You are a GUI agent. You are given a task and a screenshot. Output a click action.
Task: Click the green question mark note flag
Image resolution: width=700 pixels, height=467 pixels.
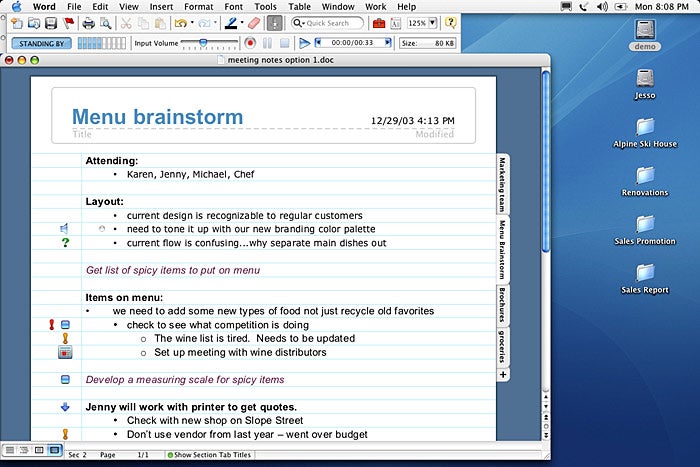65,242
